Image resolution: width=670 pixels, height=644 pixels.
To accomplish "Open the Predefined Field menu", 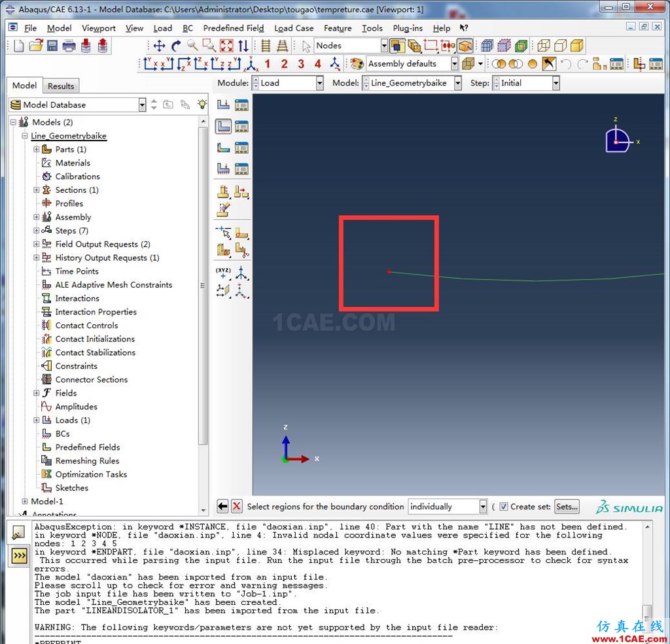I will coord(234,28).
